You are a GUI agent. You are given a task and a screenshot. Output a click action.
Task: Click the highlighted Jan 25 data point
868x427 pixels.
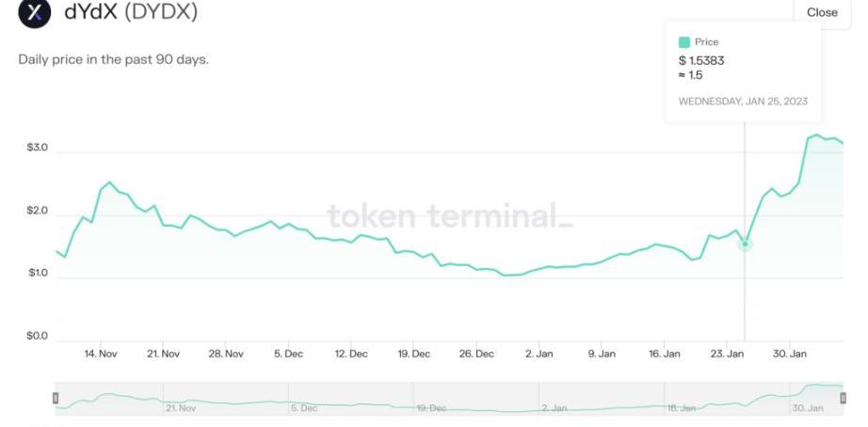click(x=745, y=244)
